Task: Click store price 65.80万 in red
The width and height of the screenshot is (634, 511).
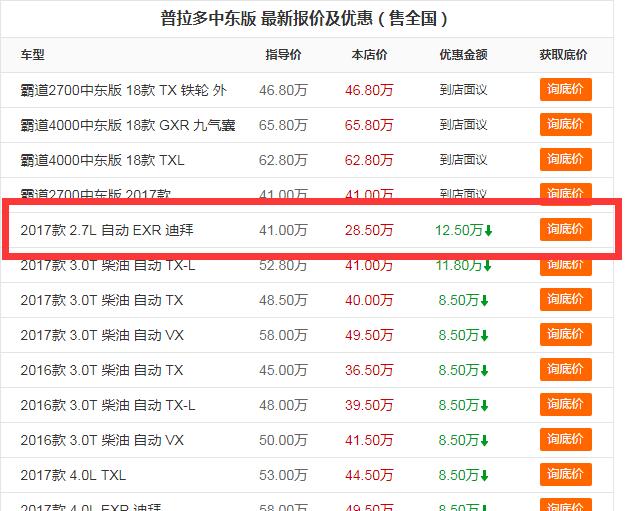Action: coord(369,125)
